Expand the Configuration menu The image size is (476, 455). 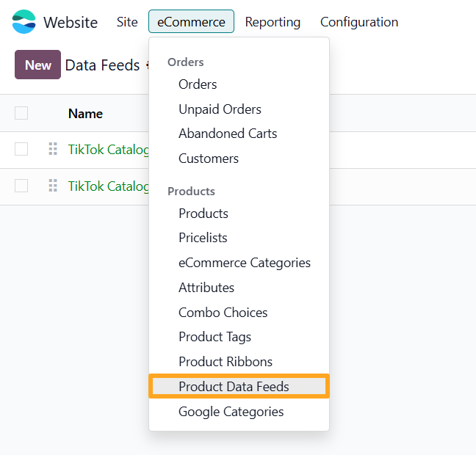(359, 22)
